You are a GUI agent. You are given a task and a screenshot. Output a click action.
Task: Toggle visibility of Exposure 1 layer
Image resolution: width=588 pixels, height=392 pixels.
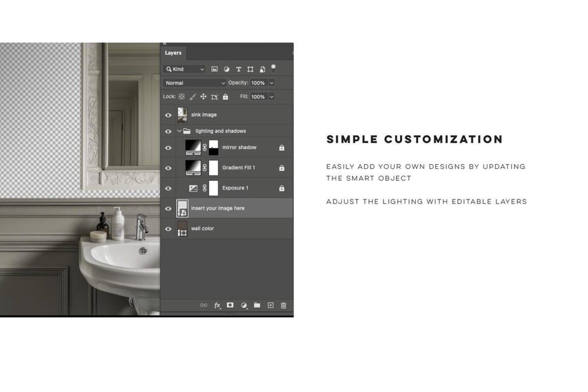[168, 188]
